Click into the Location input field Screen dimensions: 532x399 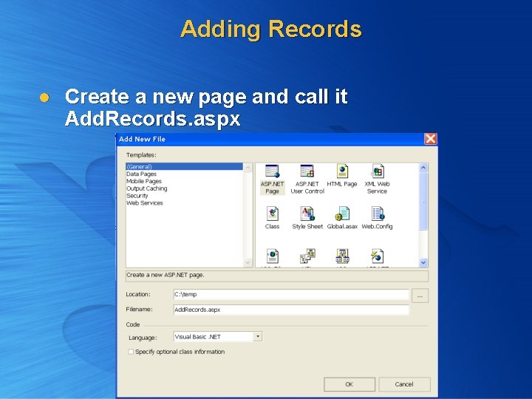(291, 295)
